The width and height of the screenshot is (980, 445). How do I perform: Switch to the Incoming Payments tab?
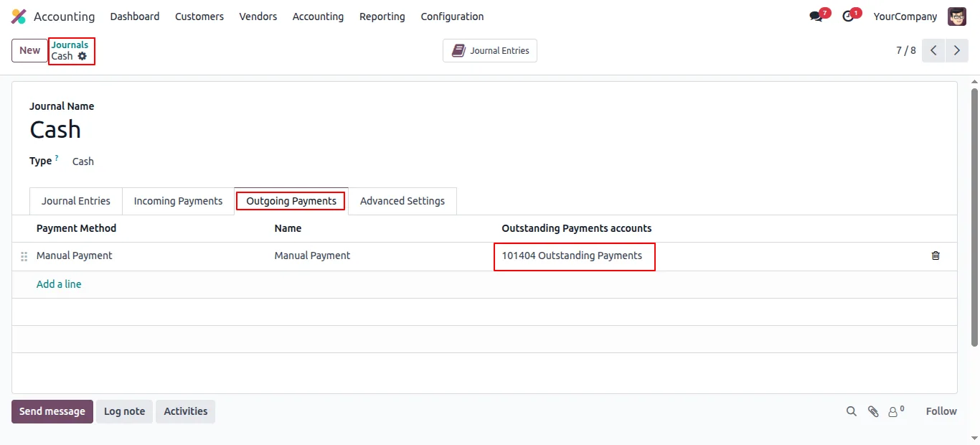(178, 201)
